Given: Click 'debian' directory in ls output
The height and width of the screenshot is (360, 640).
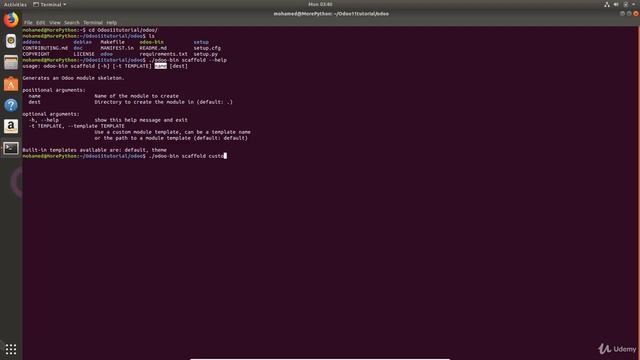Looking at the screenshot, I should tap(82, 42).
